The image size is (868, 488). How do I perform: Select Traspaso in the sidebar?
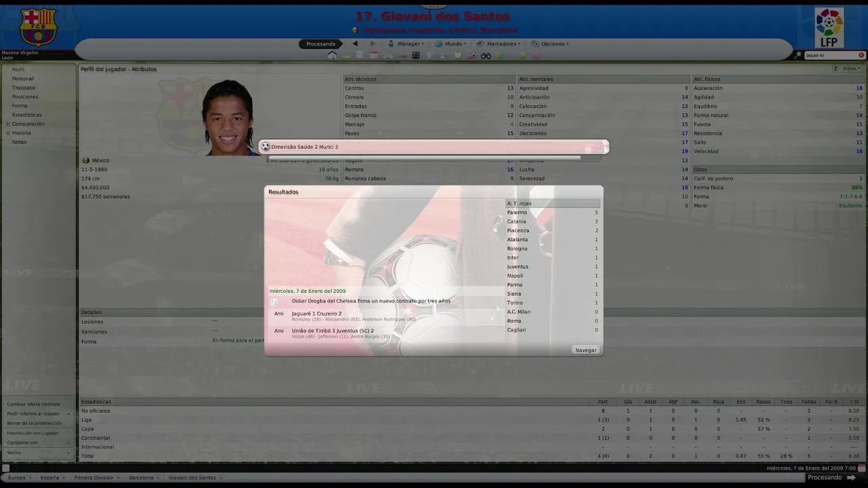[x=23, y=87]
